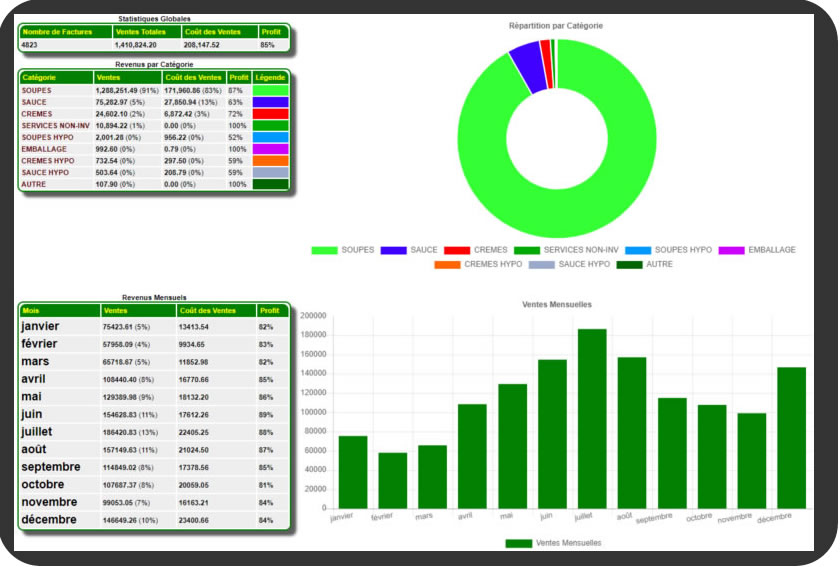Image resolution: width=840 pixels, height=567 pixels.
Task: Select the juillet bar in the bar chart
Action: (592, 418)
